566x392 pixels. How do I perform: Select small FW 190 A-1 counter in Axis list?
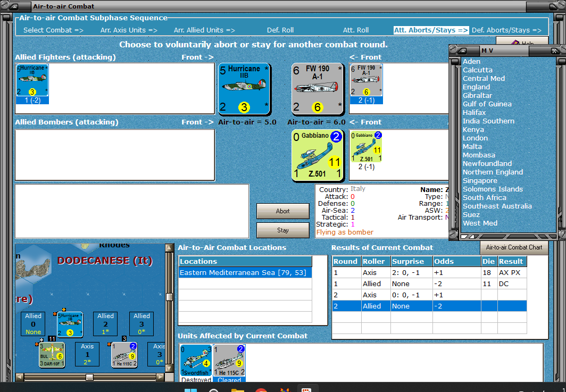click(x=366, y=80)
